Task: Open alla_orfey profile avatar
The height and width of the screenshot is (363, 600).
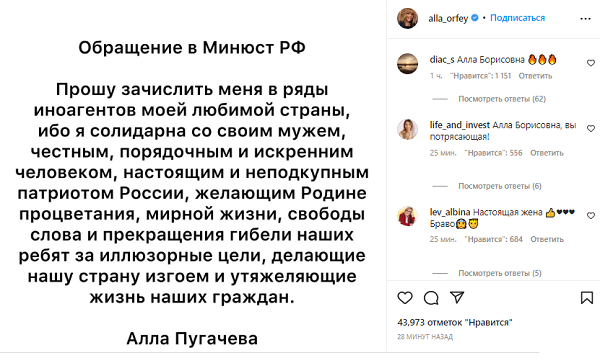Action: click(x=408, y=18)
